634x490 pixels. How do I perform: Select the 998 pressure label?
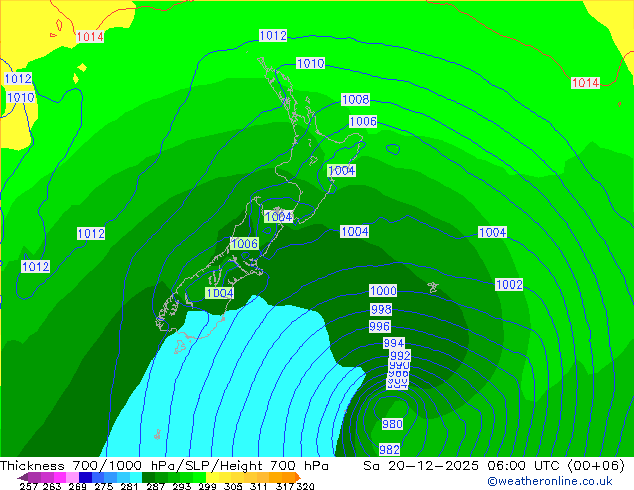pos(381,309)
